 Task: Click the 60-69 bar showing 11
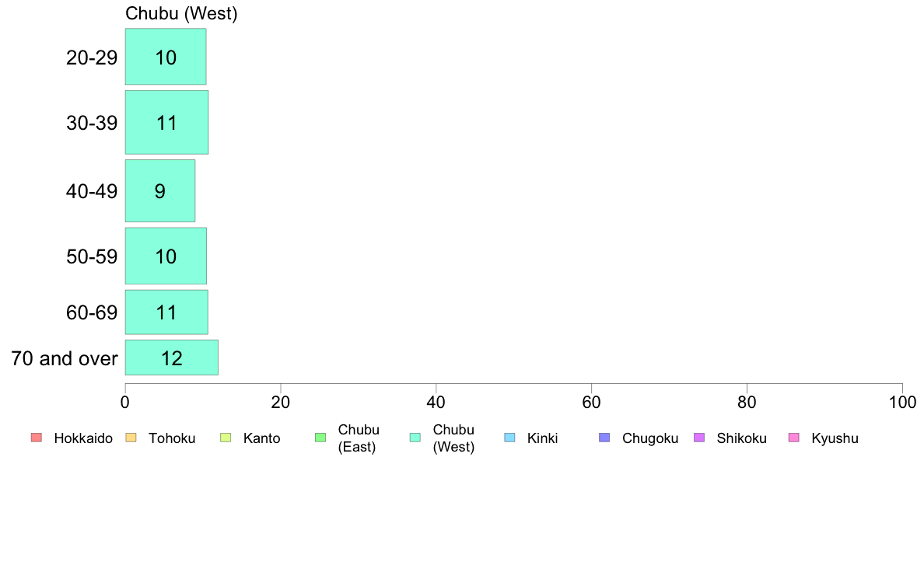point(166,312)
